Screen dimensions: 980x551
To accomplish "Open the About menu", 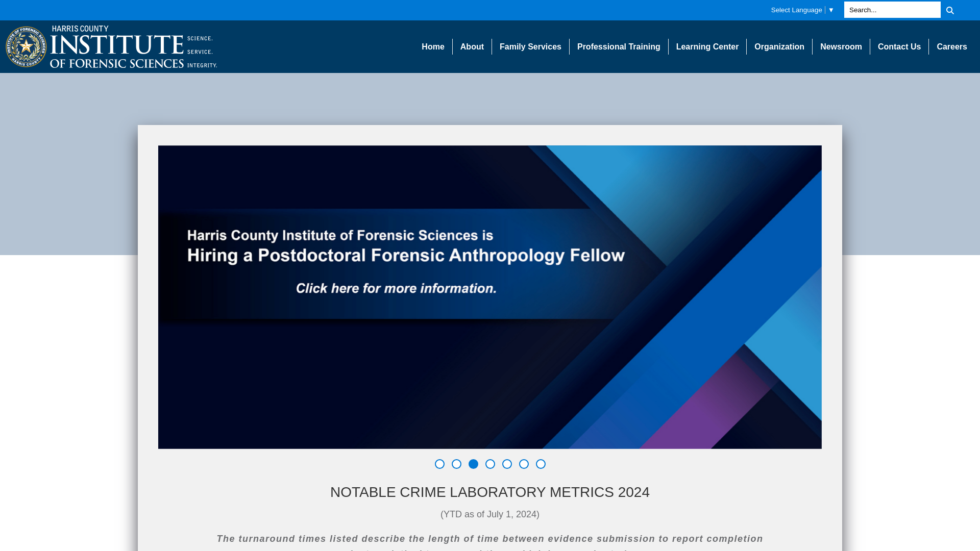I will 472,46.
